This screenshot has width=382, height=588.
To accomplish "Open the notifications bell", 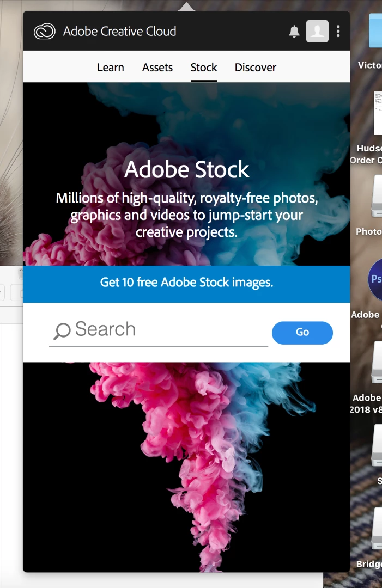I will 294,32.
